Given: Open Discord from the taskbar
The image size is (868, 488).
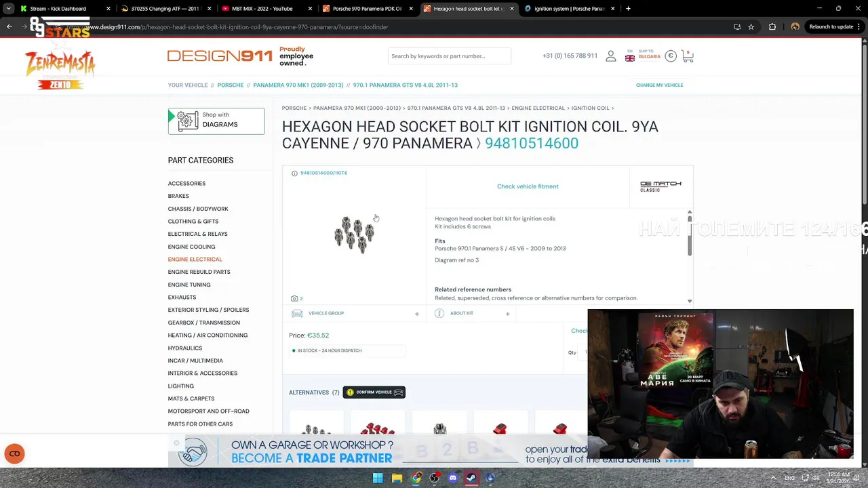Looking at the screenshot, I should pos(453,478).
